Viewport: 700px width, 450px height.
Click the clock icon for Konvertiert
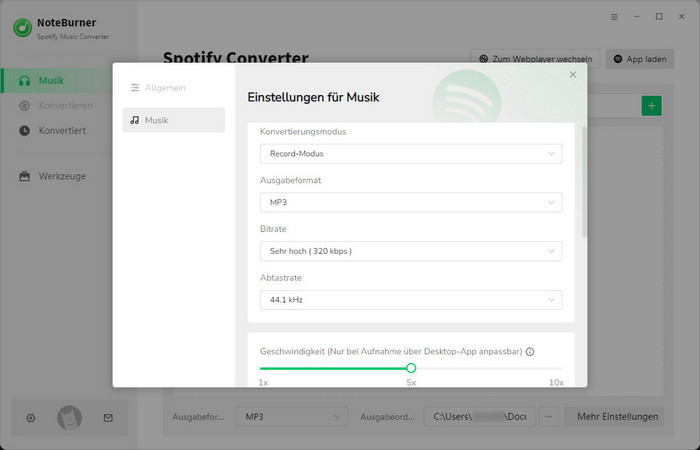coord(25,131)
